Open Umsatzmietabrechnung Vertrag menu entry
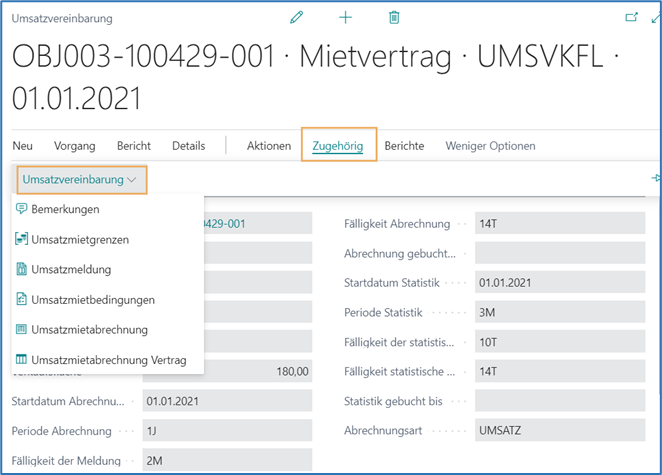This screenshot has width=662, height=475. [108, 360]
